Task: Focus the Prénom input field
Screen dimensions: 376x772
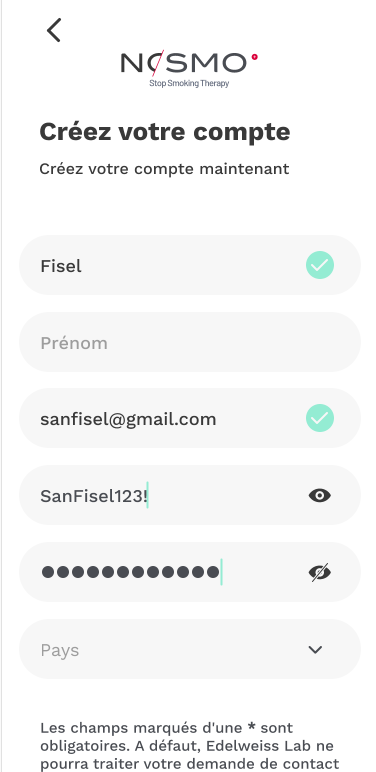Action: 190,342
